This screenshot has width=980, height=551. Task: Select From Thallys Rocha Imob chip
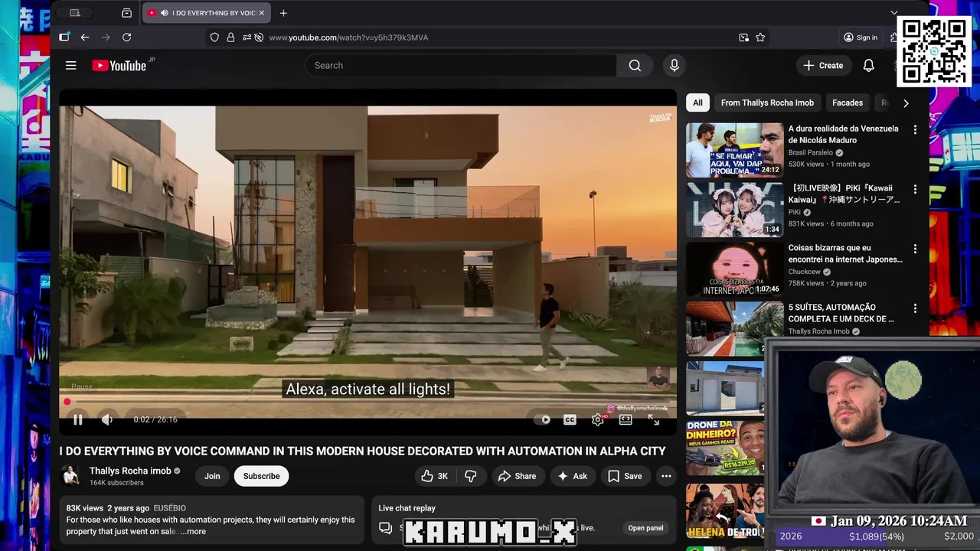click(767, 103)
